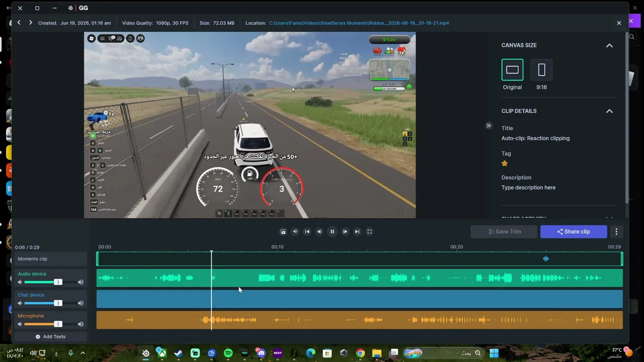Mute the video with the speaker button
Screen dimensions: 644x362
[295, 232]
